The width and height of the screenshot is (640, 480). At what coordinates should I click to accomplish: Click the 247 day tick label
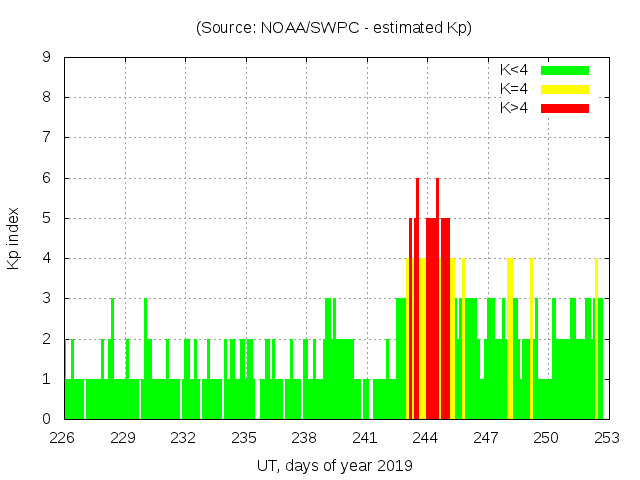(486, 438)
